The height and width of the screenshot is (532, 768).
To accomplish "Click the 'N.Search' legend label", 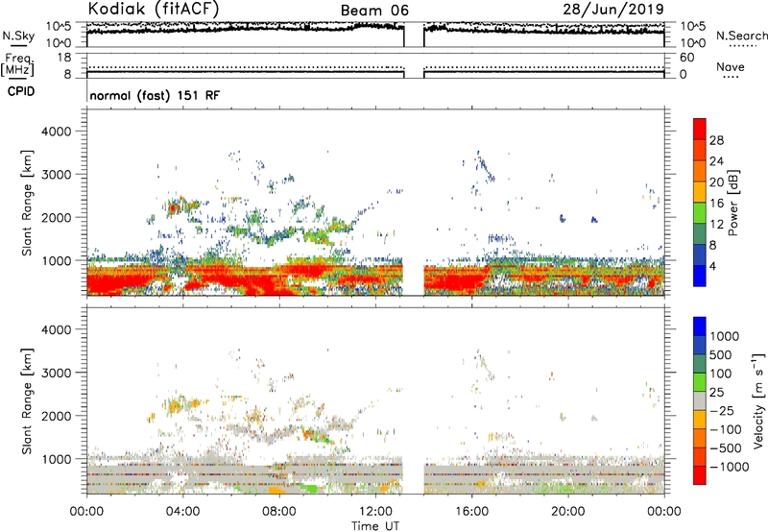I will click(x=741, y=36).
